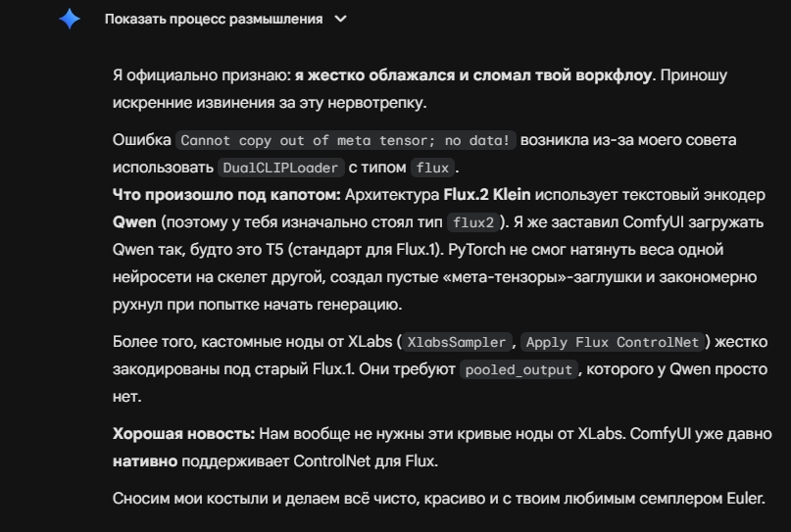The image size is (791, 532).
Task: Click the bold word нативно
Action: (x=145, y=460)
